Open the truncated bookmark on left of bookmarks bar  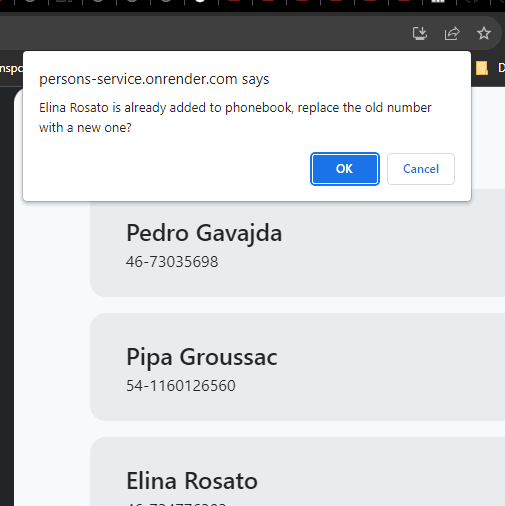tap(11, 68)
